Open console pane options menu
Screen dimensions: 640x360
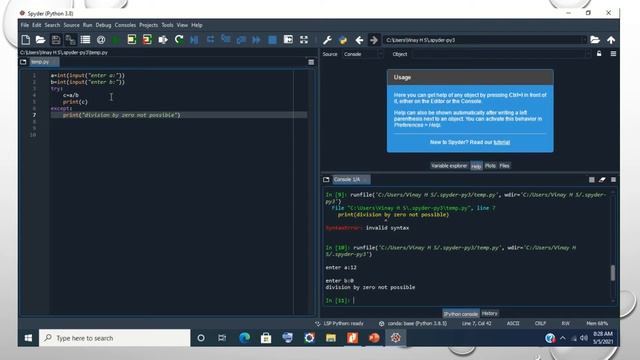[613, 180]
